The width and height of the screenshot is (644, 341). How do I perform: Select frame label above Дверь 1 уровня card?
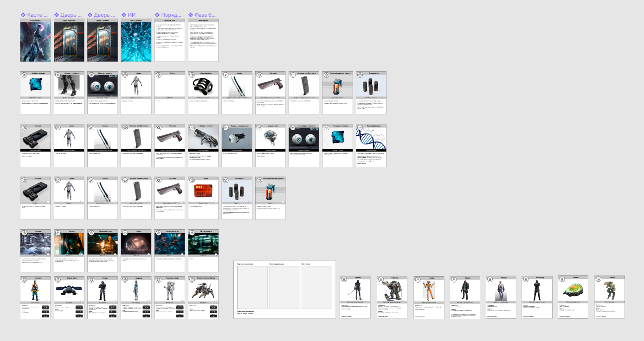pyautogui.click(x=68, y=15)
